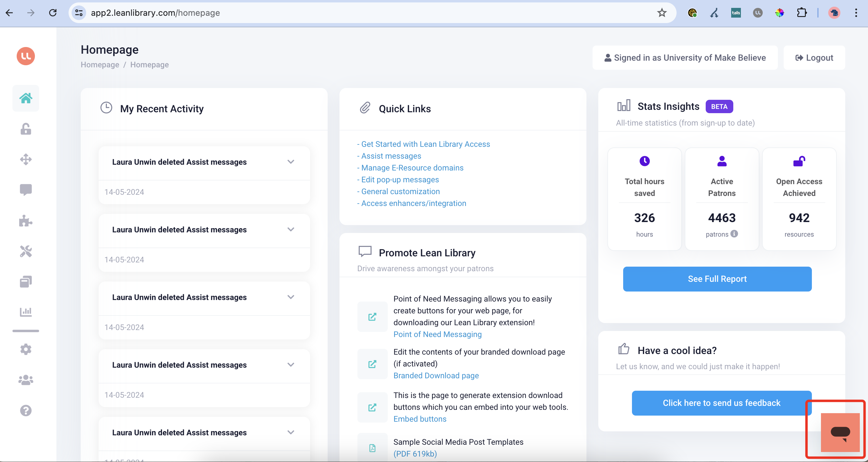Click the BETA badge next to Stats Insights

pos(719,106)
